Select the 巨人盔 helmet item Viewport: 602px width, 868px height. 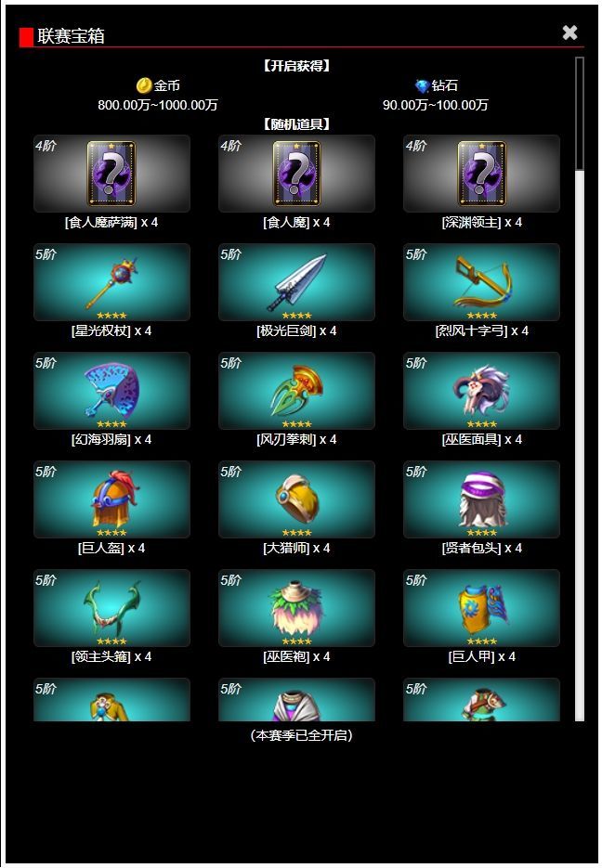coord(111,499)
